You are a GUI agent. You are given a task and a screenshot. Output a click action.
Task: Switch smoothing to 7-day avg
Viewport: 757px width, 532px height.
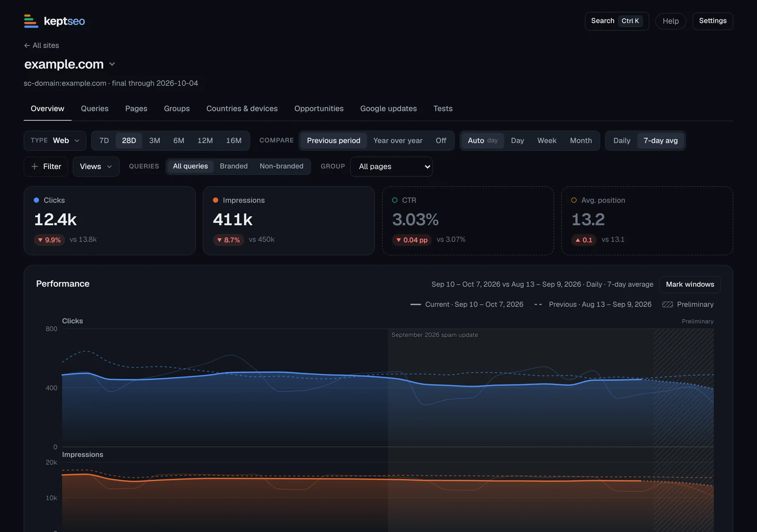click(660, 140)
